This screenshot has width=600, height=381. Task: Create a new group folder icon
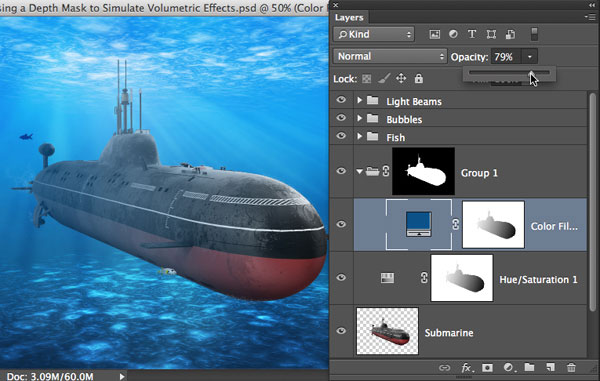coord(529,367)
